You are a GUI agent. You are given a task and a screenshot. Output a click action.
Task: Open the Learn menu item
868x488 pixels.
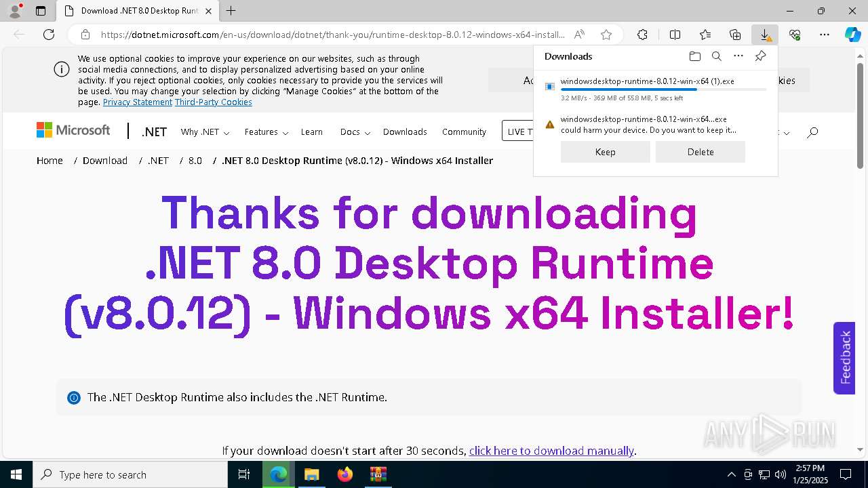312,132
